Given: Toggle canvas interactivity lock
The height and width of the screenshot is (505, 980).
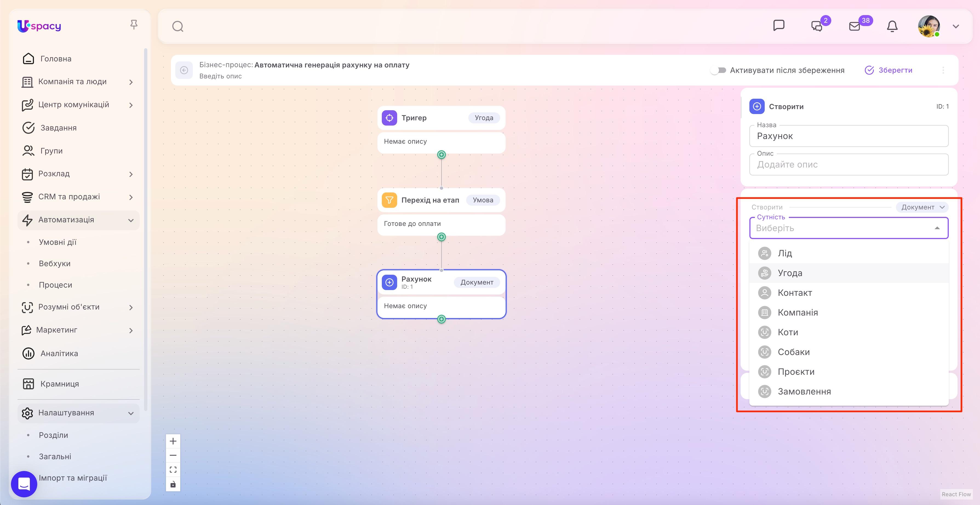Looking at the screenshot, I should click(x=173, y=484).
